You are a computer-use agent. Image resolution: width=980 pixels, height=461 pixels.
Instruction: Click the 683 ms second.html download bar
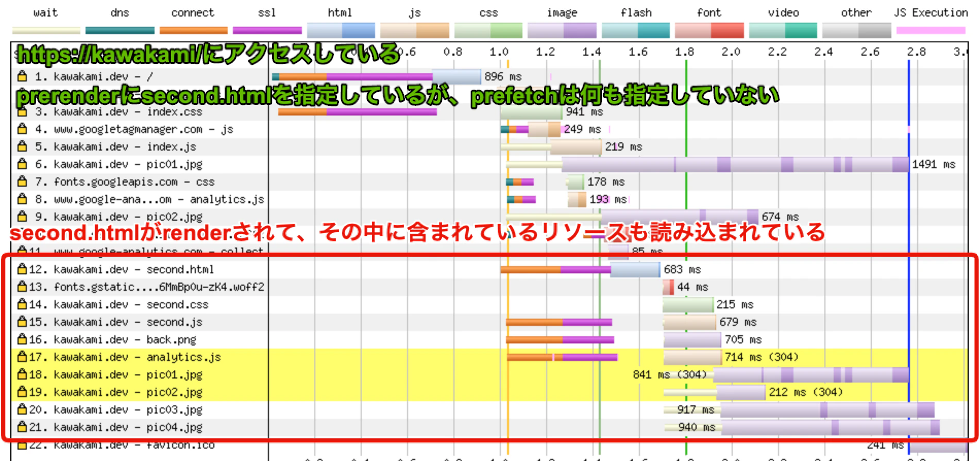(635, 270)
